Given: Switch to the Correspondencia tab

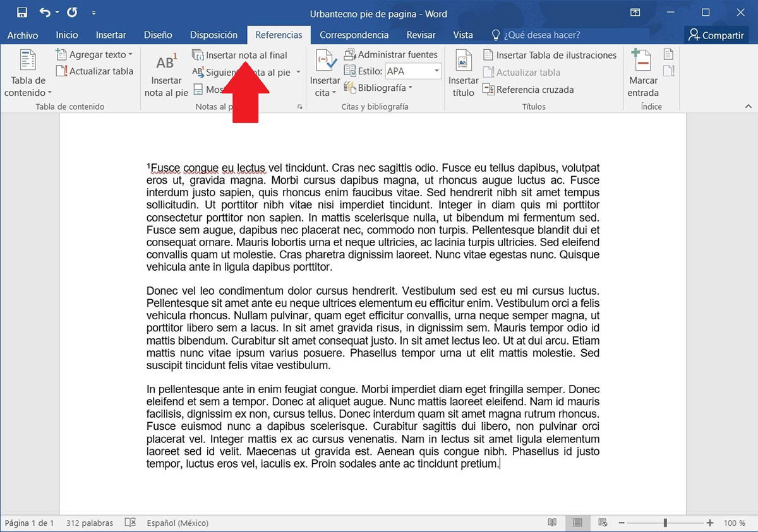Looking at the screenshot, I should coord(354,35).
